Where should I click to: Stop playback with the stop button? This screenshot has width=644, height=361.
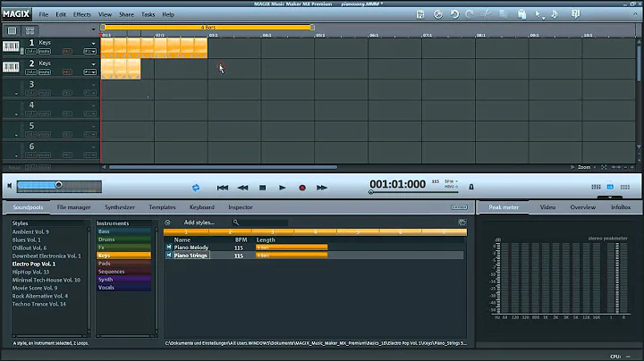click(262, 188)
